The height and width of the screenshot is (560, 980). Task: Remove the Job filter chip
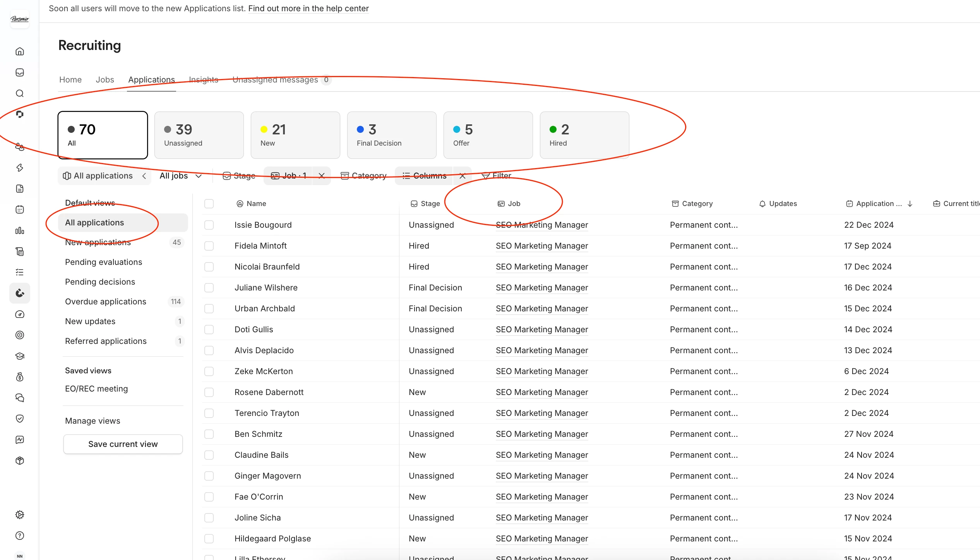[322, 176]
